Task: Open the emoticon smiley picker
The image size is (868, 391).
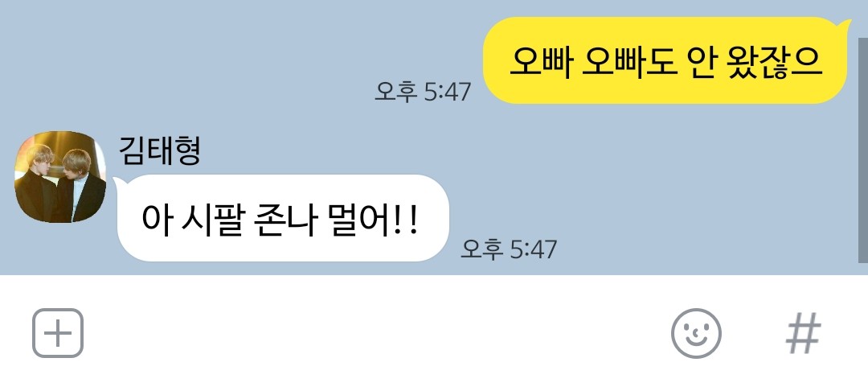Action: (696, 333)
